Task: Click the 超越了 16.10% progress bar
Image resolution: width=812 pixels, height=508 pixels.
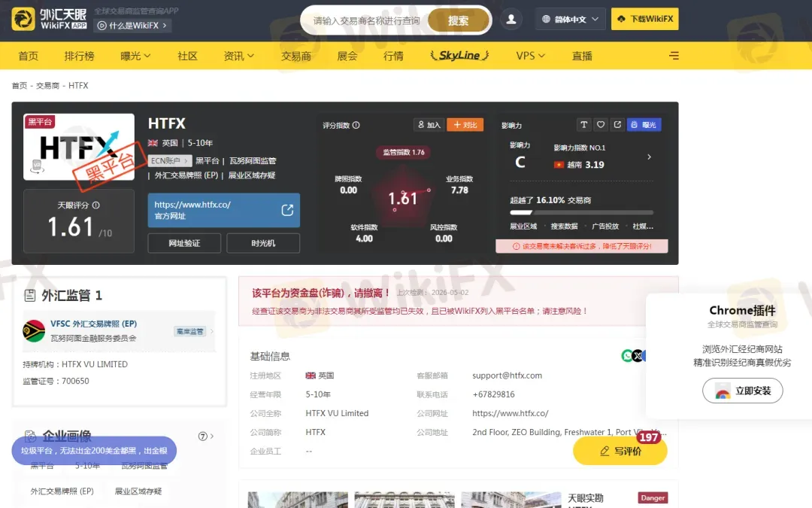Action: (x=581, y=212)
